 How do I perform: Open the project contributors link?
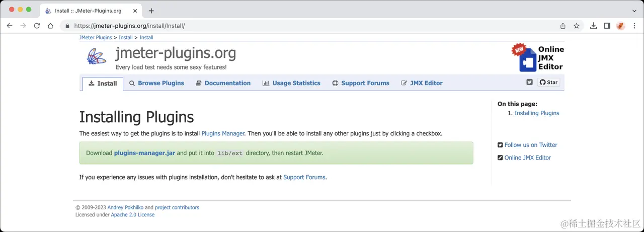pos(177,207)
